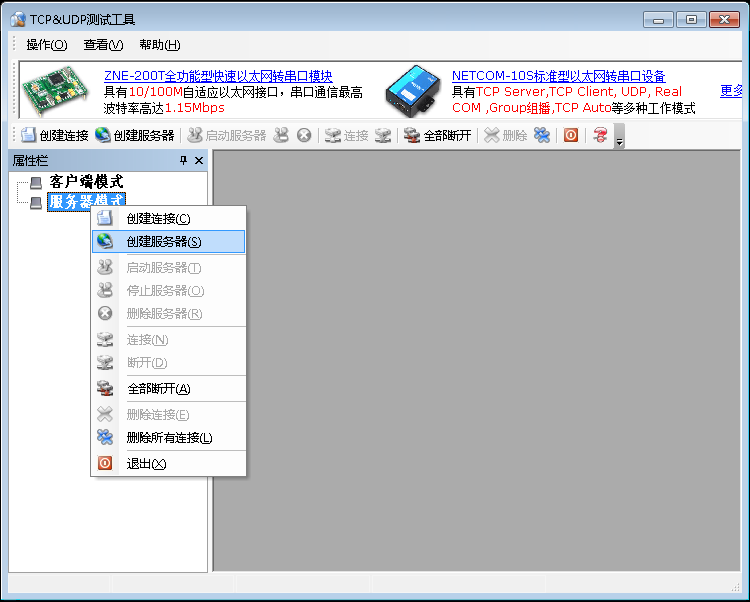Click the computer icon beside 客户端模式
The height and width of the screenshot is (602, 750).
36,183
